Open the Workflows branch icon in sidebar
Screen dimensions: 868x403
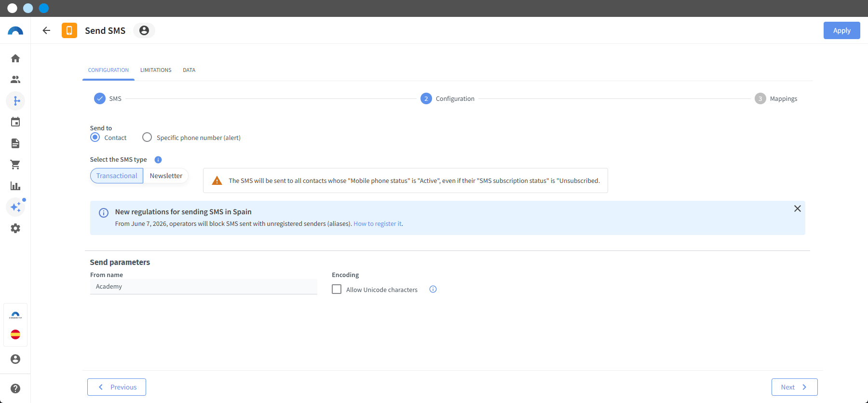[x=15, y=101]
